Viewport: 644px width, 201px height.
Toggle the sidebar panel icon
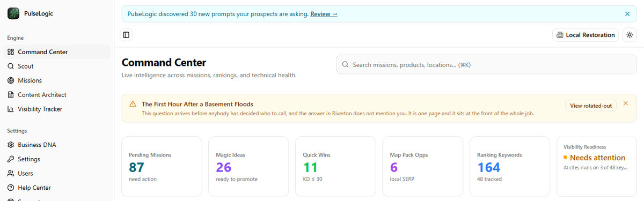coord(126,35)
